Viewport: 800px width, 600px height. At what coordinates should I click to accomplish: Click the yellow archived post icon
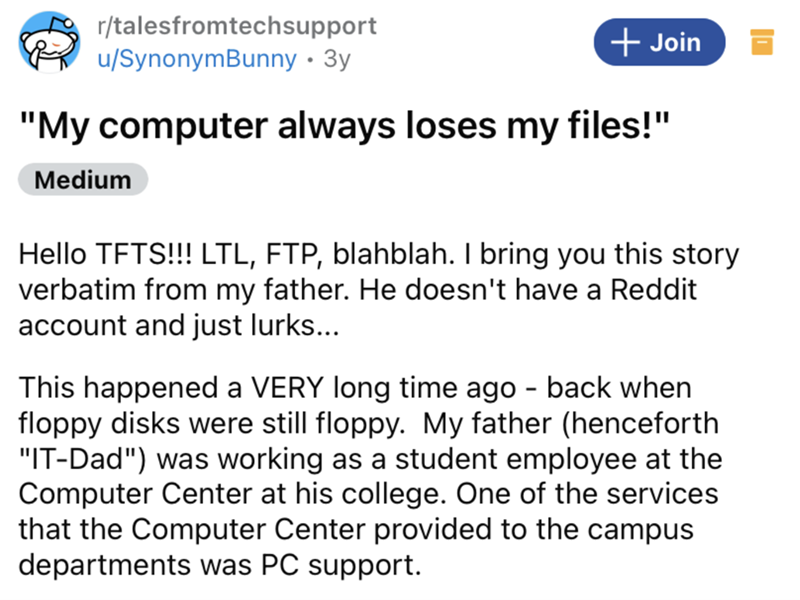(761, 44)
